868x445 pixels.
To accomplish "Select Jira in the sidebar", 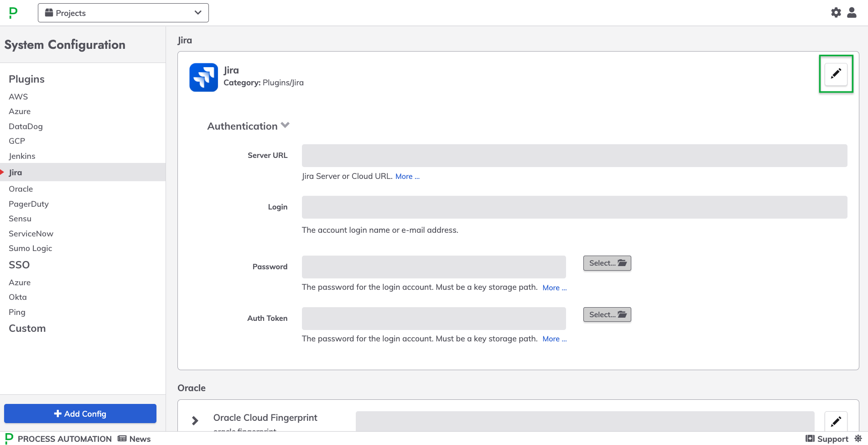I will point(83,172).
